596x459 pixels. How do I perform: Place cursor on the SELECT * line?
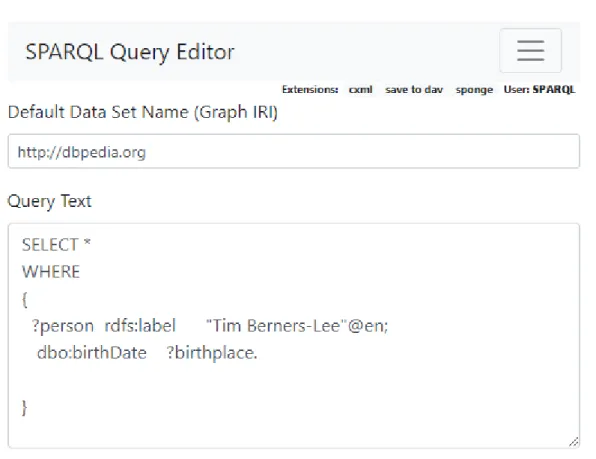click(x=56, y=245)
